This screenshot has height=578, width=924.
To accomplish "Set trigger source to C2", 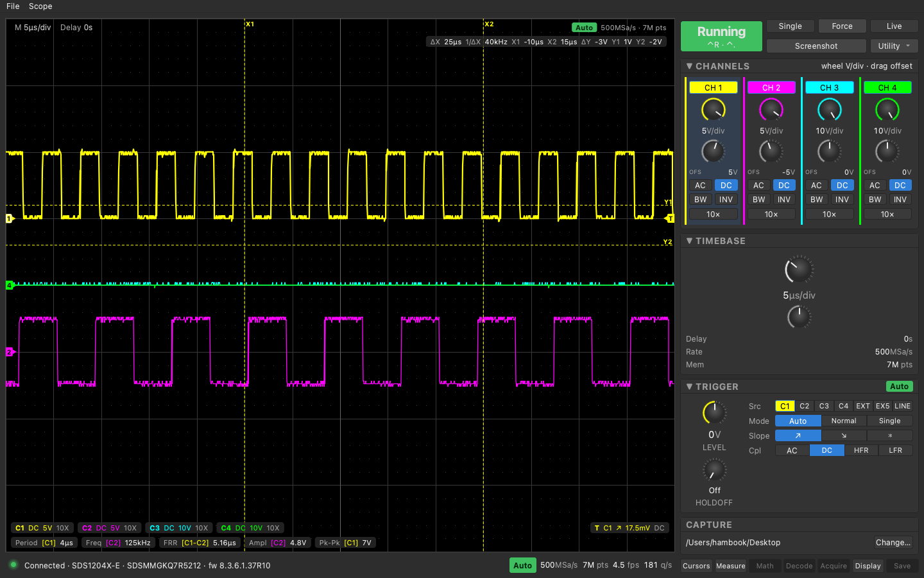I will (805, 406).
